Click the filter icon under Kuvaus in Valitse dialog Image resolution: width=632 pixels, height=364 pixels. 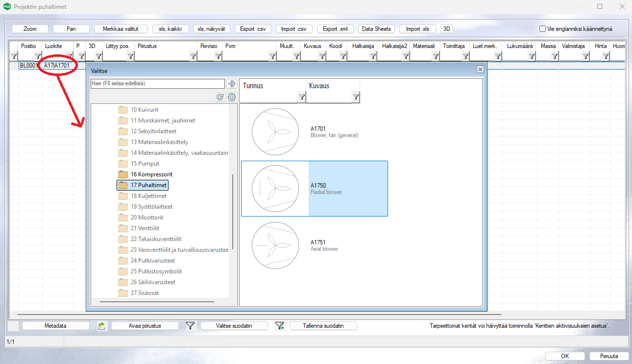[356, 97]
